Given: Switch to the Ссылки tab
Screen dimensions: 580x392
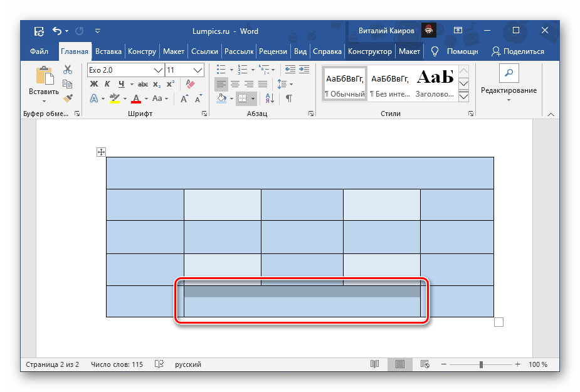Looking at the screenshot, I should pyautogui.click(x=204, y=51).
